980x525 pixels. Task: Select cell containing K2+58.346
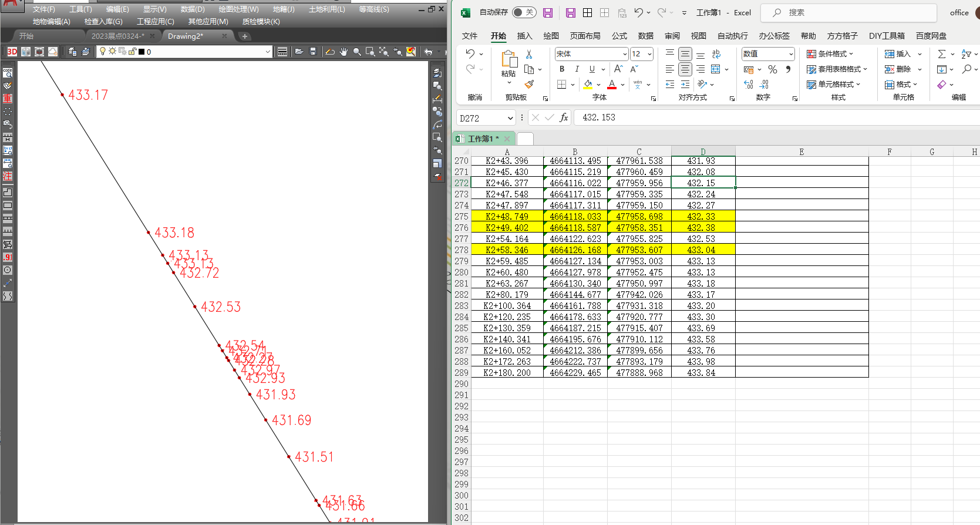(507, 250)
